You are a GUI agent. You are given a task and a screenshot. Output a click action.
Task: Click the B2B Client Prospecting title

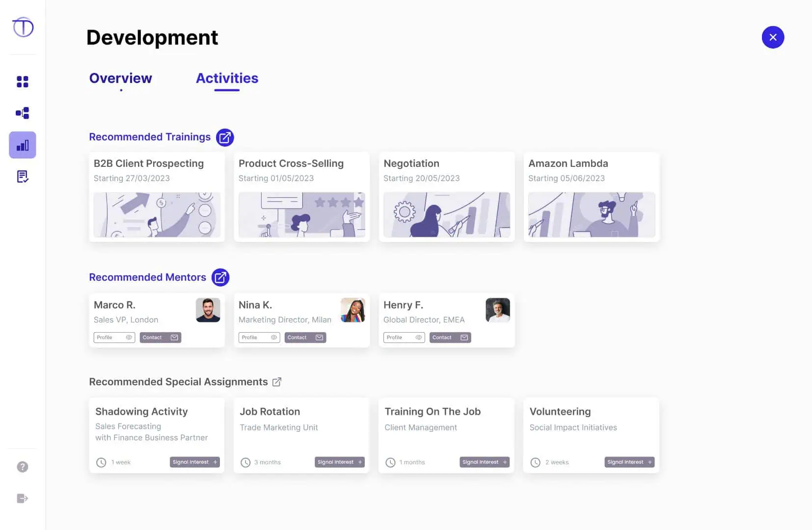149,163
